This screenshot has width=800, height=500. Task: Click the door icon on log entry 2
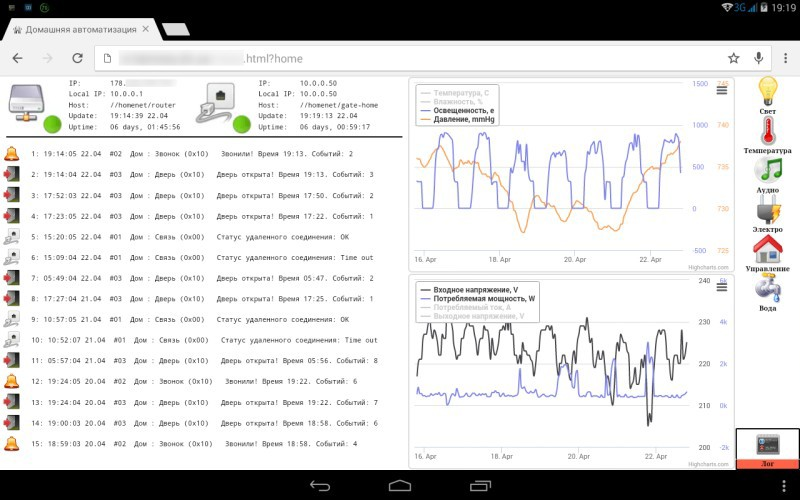coord(11,174)
